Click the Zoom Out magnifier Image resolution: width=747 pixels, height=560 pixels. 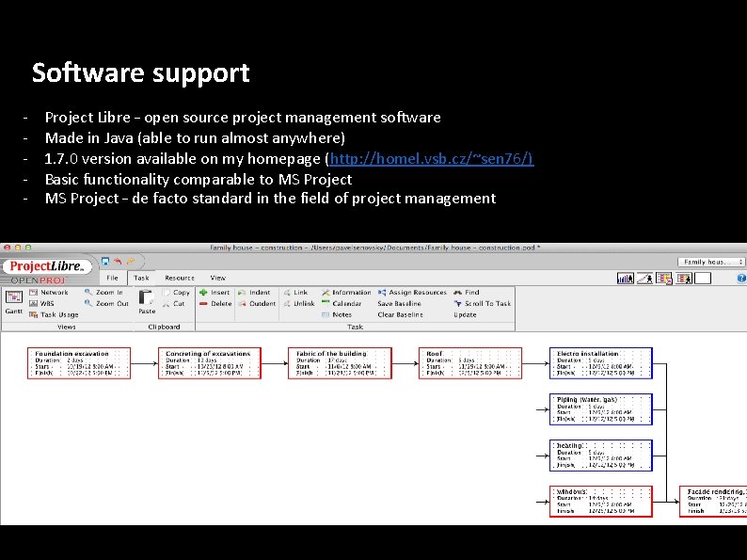pyautogui.click(x=88, y=303)
